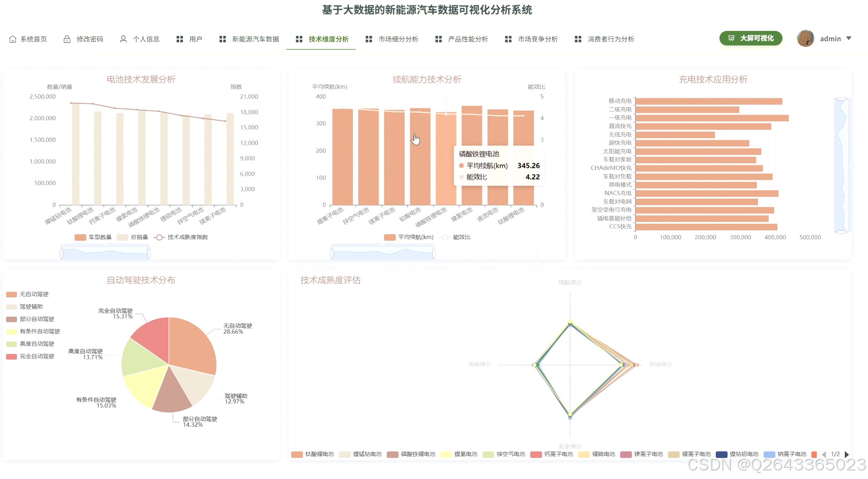
Task: Toggle 平均续航(km) legend series
Action: point(409,237)
